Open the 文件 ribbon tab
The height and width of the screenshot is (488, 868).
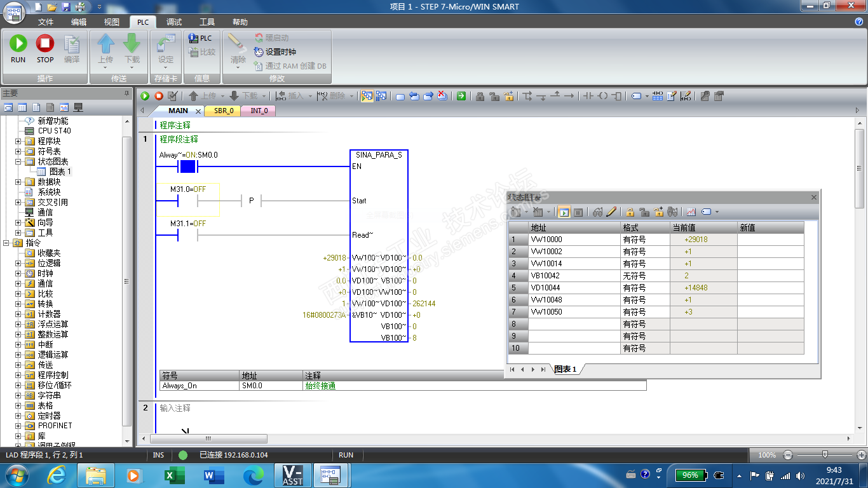[x=46, y=22]
